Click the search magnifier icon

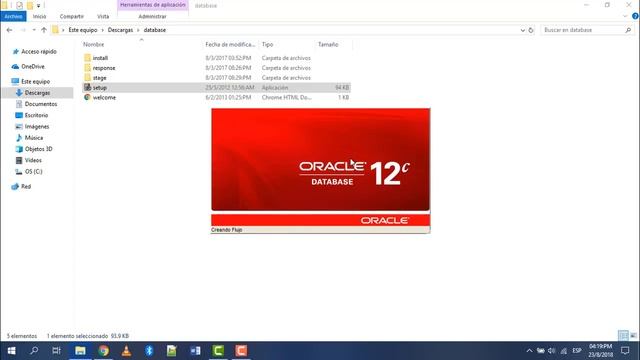click(x=628, y=30)
